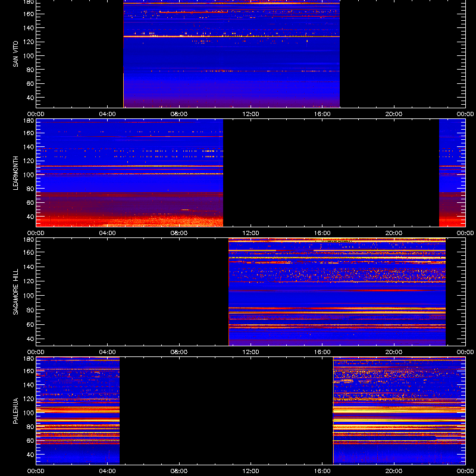Click the 100 frequency label on Sagamore Hill axis

29,295
